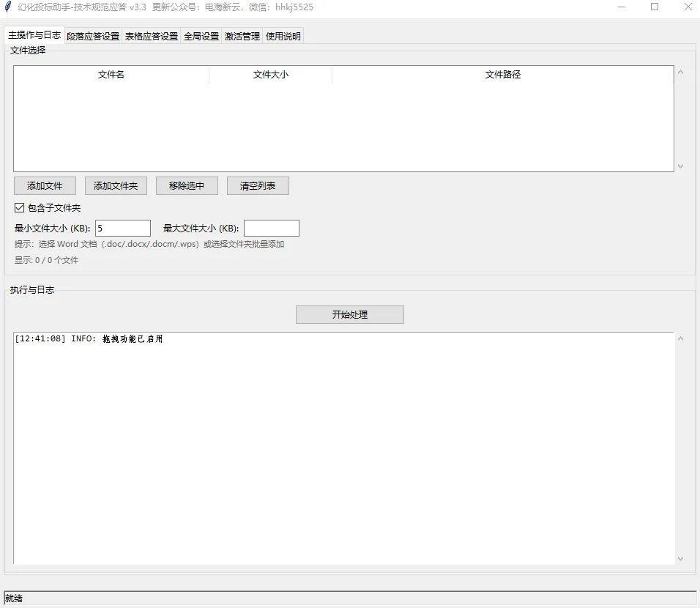Click the 清空列表 button
The width and height of the screenshot is (700, 608).
[x=258, y=186]
